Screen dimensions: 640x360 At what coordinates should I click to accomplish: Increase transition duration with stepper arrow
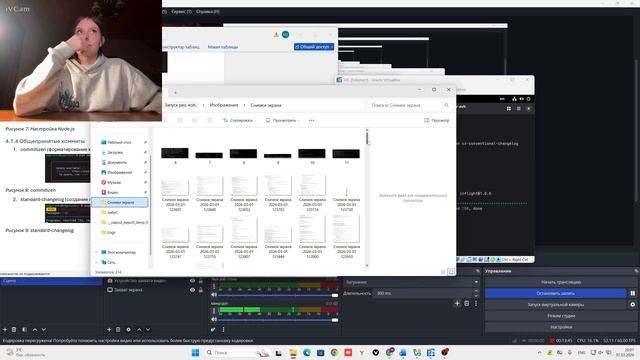click(476, 291)
